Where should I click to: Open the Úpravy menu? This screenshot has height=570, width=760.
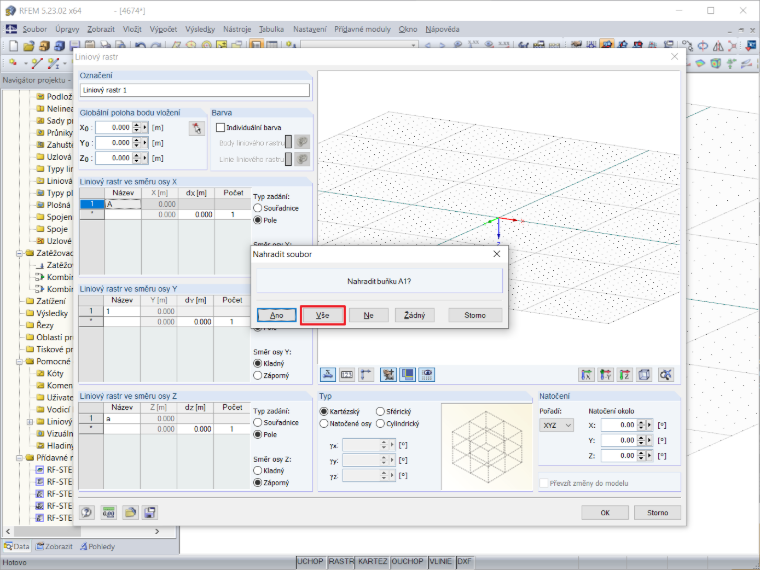pyautogui.click(x=67, y=29)
